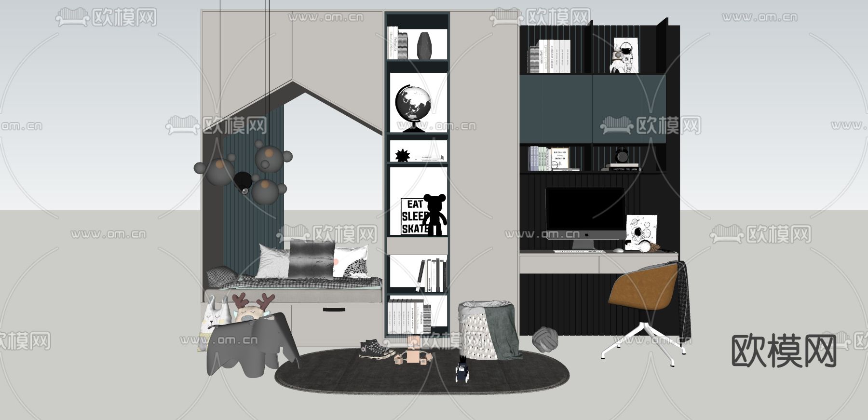Select the dark oval rug
Viewport: 868px width, 420px height.
[x=422, y=372]
